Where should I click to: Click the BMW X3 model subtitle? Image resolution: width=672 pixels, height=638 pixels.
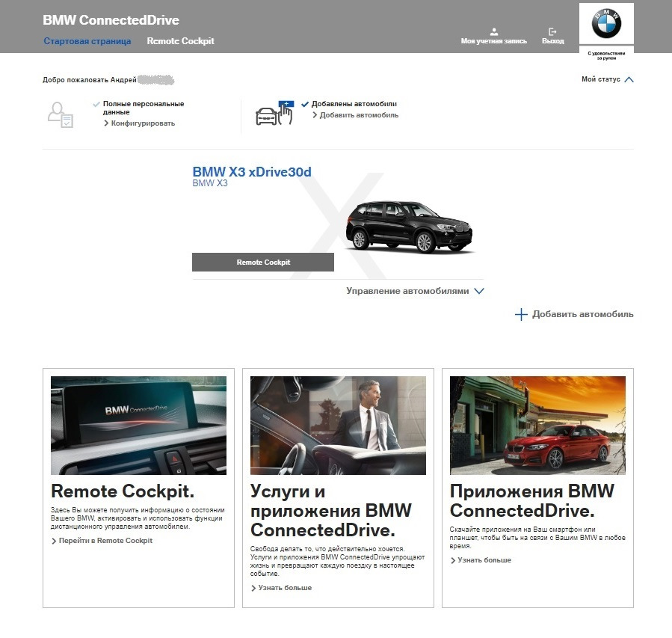pos(210,183)
